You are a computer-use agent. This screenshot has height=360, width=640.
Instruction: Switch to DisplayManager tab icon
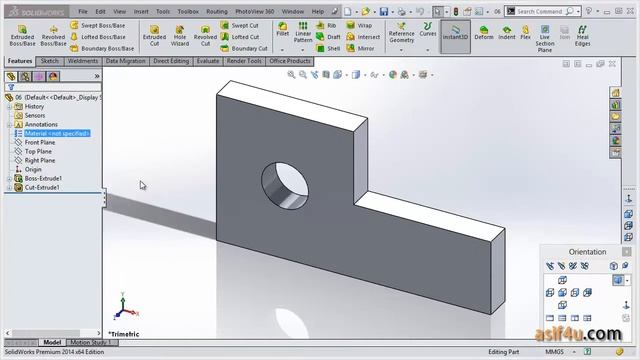pyautogui.click(x=53, y=76)
